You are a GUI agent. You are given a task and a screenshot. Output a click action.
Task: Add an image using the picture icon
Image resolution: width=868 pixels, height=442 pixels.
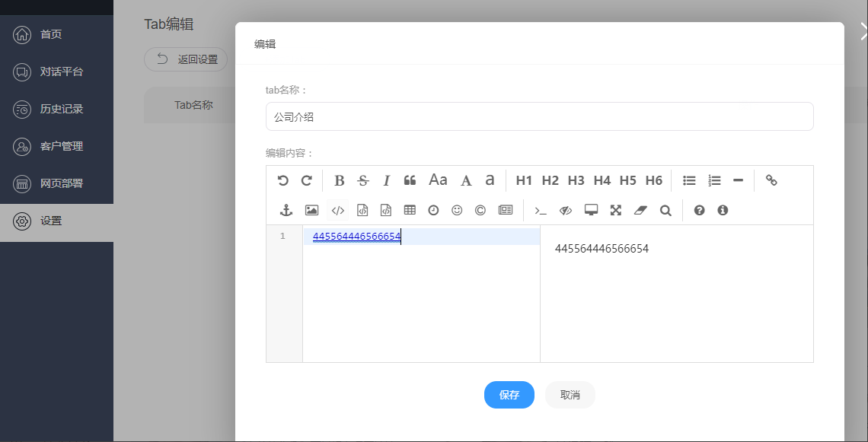[311, 210]
